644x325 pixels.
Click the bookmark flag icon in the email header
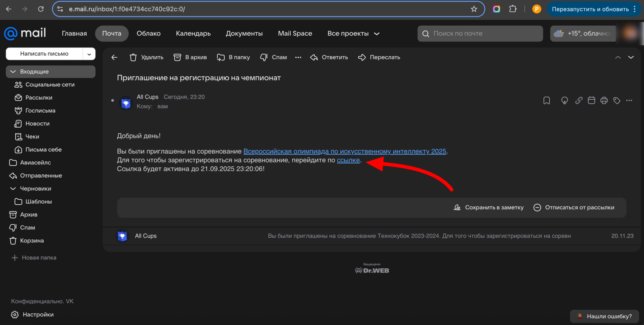547,100
